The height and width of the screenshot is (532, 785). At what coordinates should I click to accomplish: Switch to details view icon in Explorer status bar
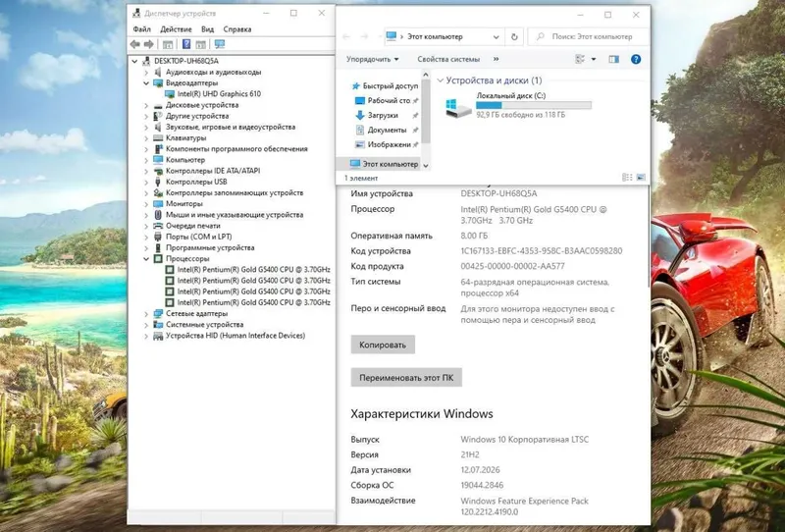tap(627, 178)
